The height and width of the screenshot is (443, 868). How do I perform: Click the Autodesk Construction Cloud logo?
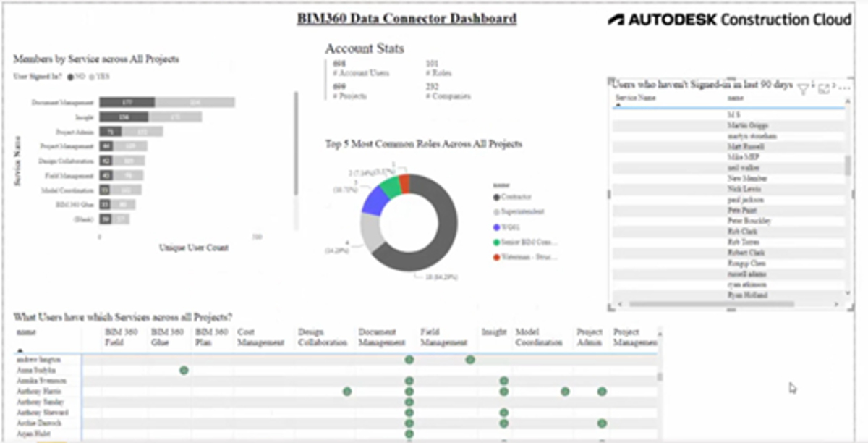[x=729, y=20]
